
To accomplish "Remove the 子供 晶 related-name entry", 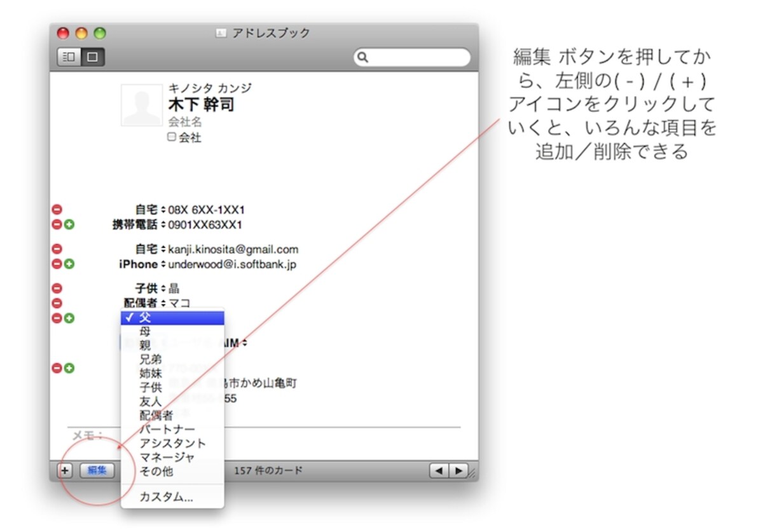I will coord(57,289).
